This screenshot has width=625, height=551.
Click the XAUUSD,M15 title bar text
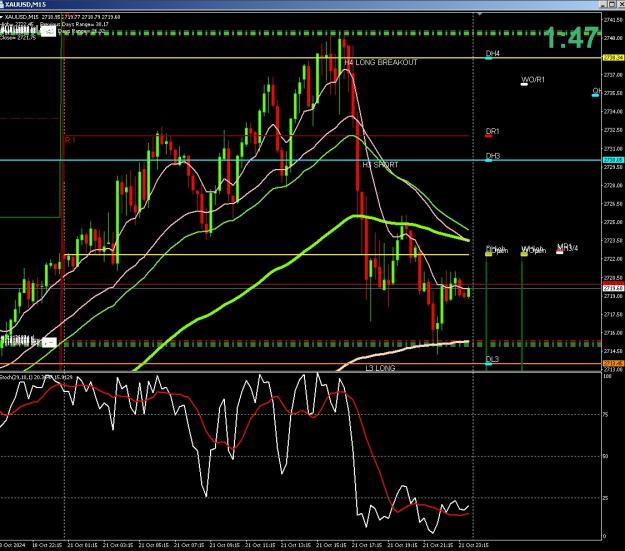click(x=26, y=4)
